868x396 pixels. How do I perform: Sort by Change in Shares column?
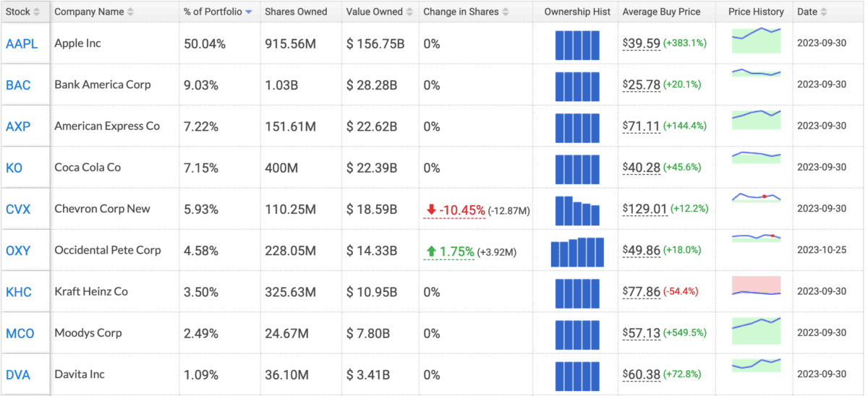pyautogui.click(x=465, y=12)
